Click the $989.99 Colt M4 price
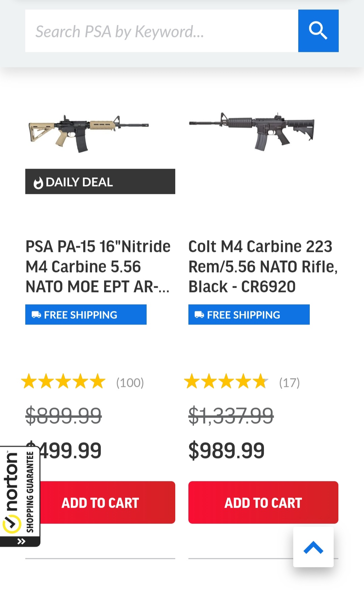364x595 pixels. [226, 451]
